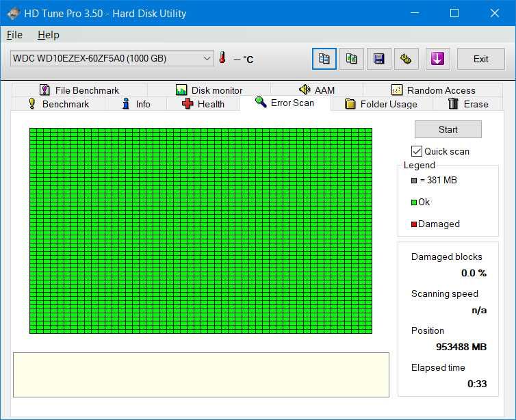Open the options wrench icon
This screenshot has width=516, height=420.
pos(406,59)
